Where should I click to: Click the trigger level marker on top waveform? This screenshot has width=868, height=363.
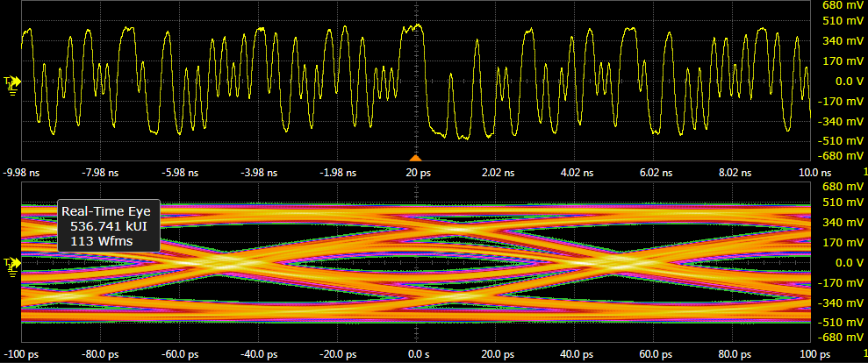[12, 82]
